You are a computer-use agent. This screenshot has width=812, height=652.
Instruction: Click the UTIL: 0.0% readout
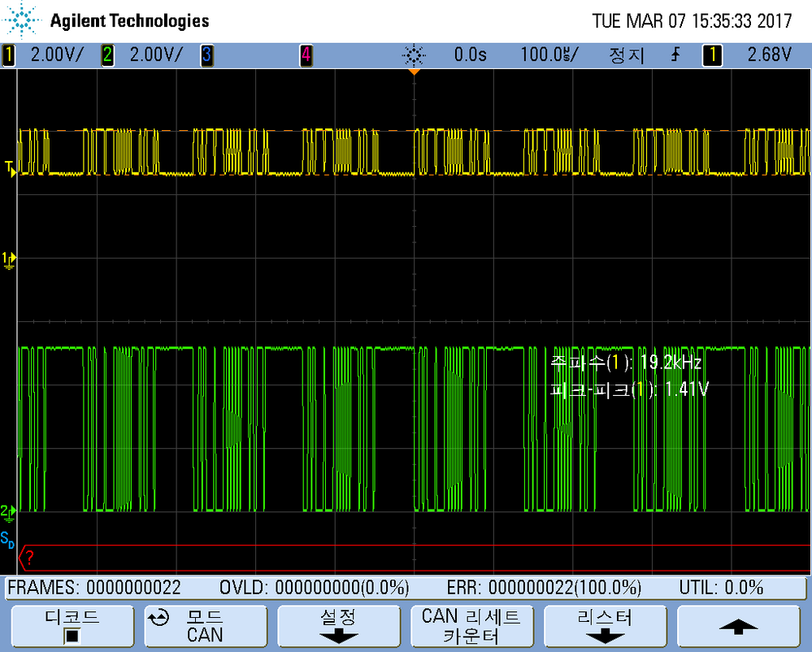click(x=722, y=588)
